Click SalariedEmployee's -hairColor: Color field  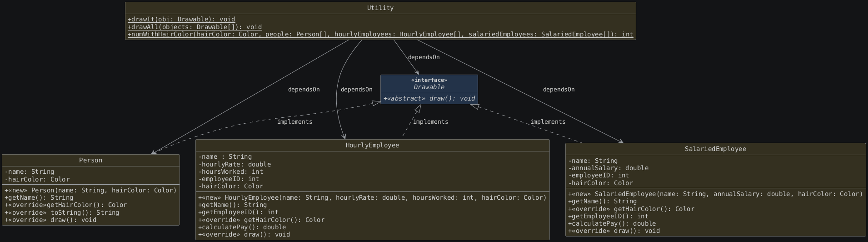600,183
